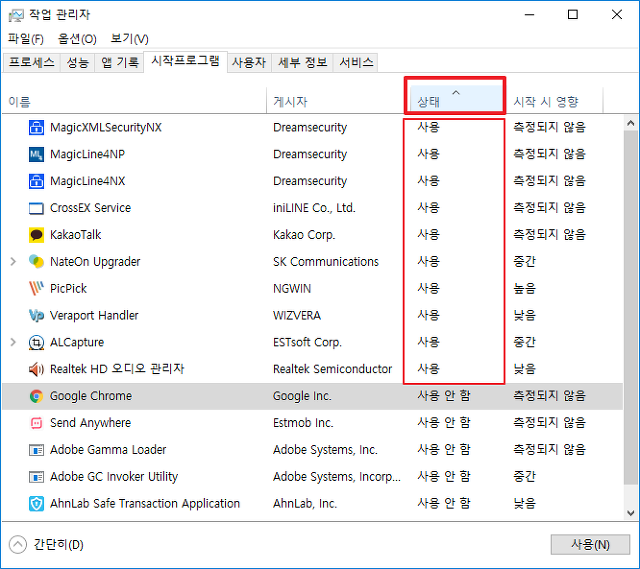Click publisher 'SK Communications'
This screenshot has width=640, height=569.
(x=326, y=262)
